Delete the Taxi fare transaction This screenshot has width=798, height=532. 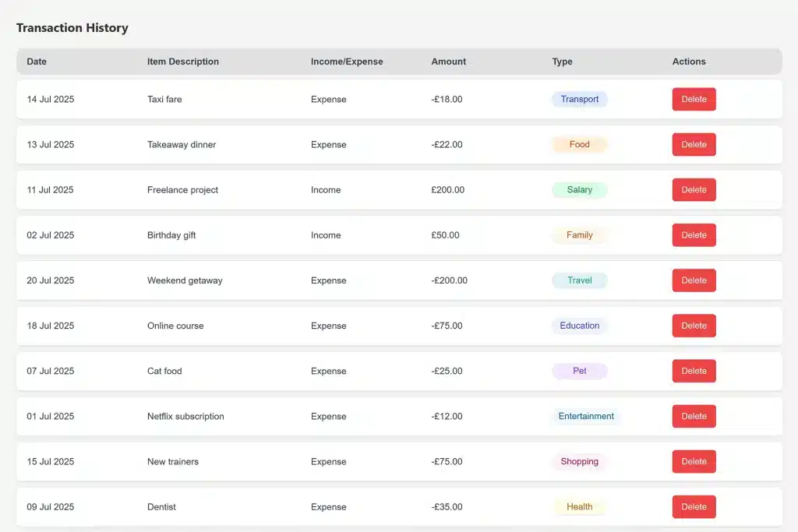coord(694,99)
